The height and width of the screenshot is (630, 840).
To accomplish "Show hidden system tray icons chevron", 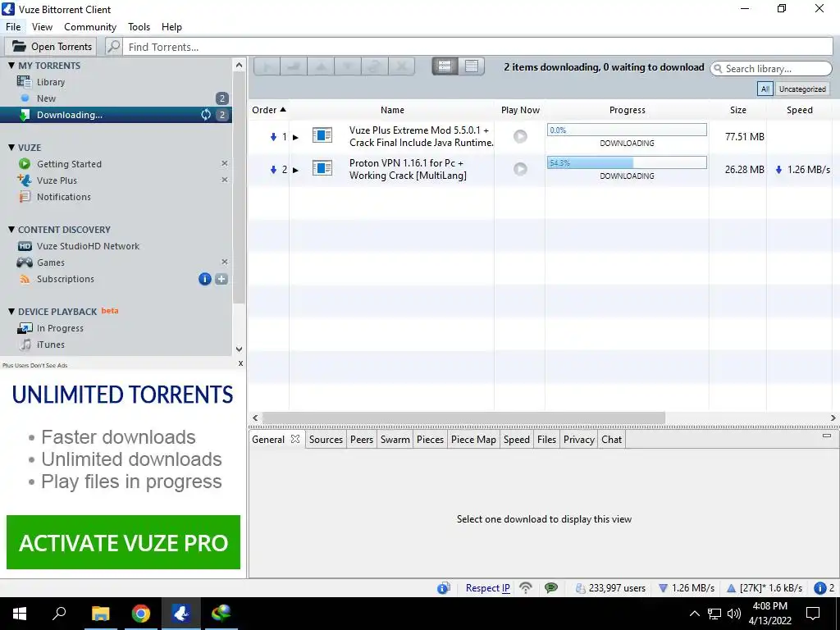I will [x=694, y=614].
